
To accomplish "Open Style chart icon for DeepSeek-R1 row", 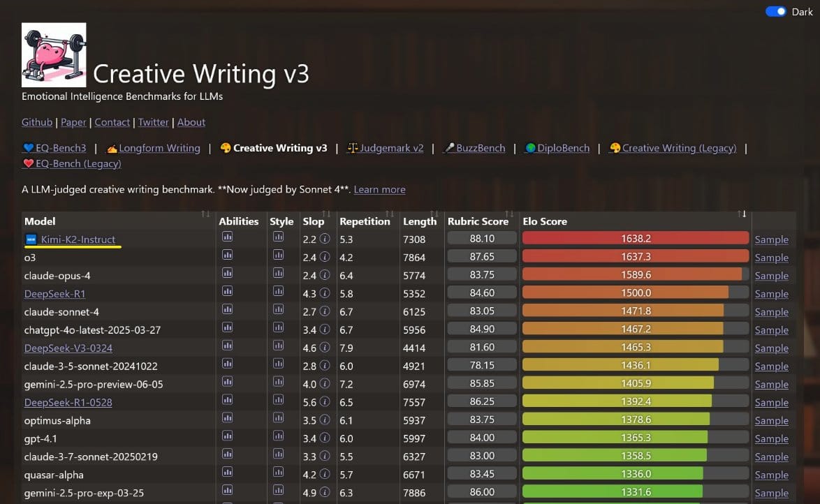I will tap(278, 291).
